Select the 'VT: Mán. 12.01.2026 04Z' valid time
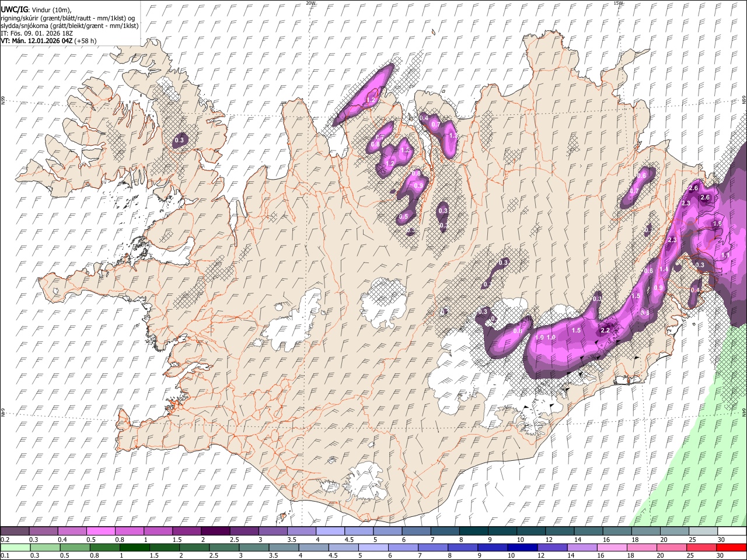The image size is (747, 560). pos(37,41)
